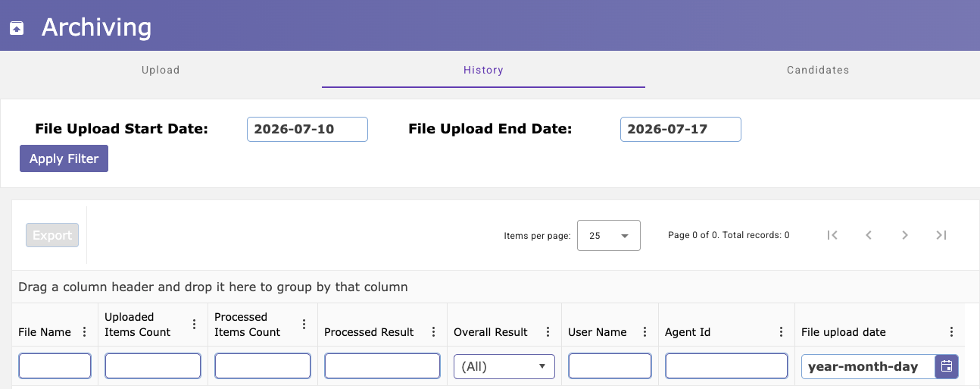Sort by the User Name column header
980x389 pixels.
click(598, 332)
